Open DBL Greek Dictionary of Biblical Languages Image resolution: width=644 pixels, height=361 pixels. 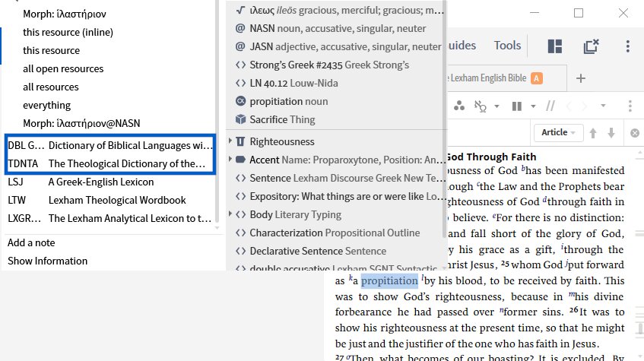[x=109, y=145]
